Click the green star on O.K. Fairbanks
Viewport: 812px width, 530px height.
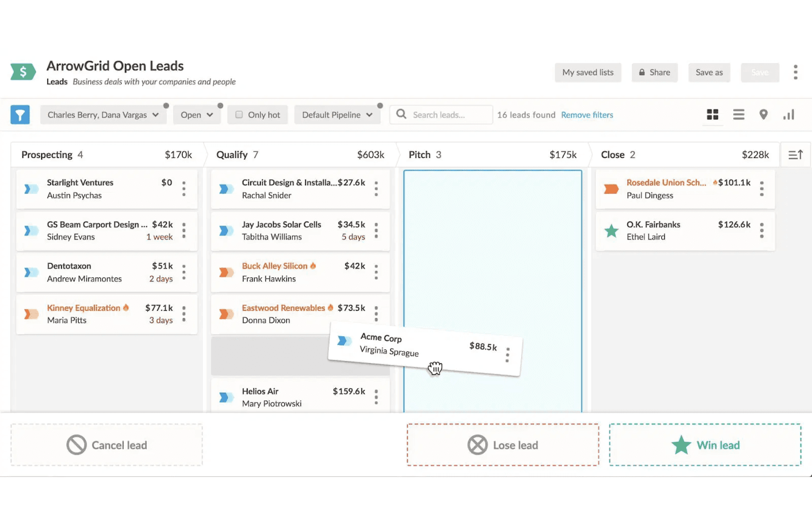point(612,231)
